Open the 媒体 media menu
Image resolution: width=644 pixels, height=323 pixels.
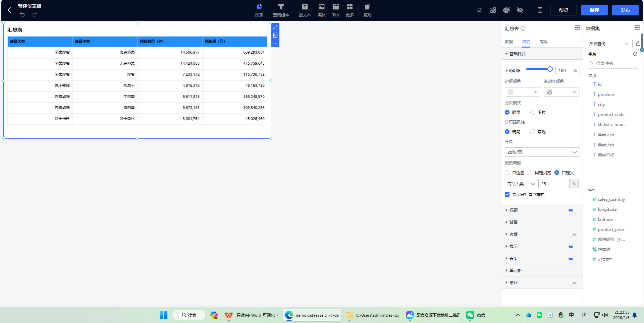[322, 10]
